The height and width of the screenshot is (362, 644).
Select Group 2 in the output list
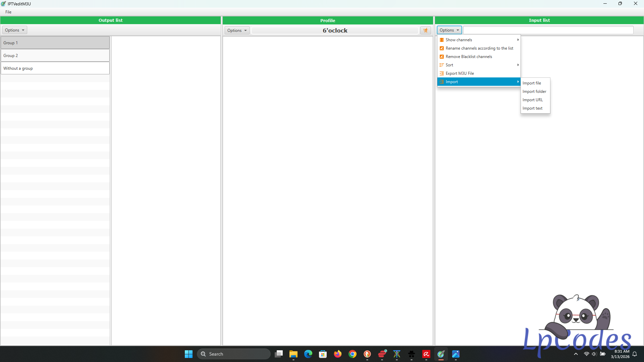(55, 56)
